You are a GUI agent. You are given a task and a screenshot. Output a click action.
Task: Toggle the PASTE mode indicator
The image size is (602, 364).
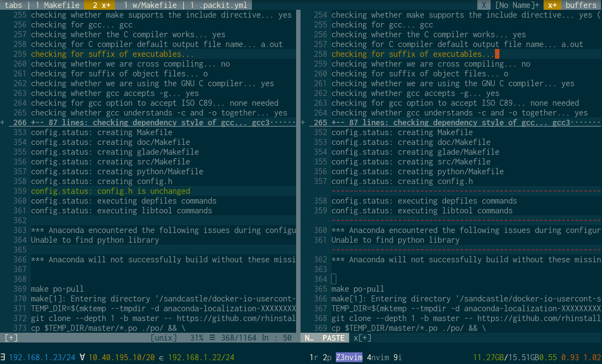(333, 337)
